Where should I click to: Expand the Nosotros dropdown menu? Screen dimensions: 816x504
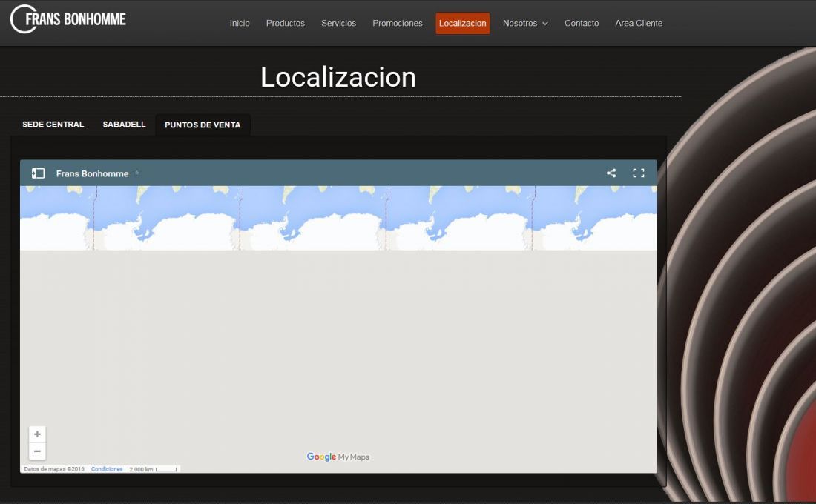click(x=525, y=24)
